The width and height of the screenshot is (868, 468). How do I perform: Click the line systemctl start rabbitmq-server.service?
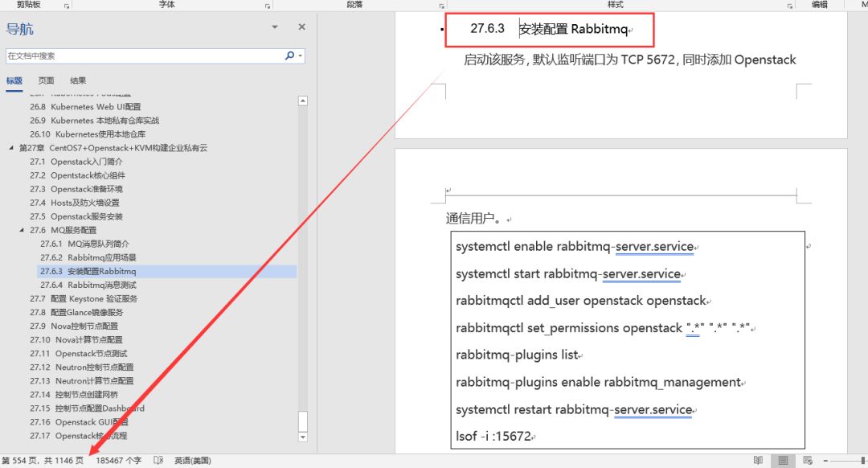568,274
